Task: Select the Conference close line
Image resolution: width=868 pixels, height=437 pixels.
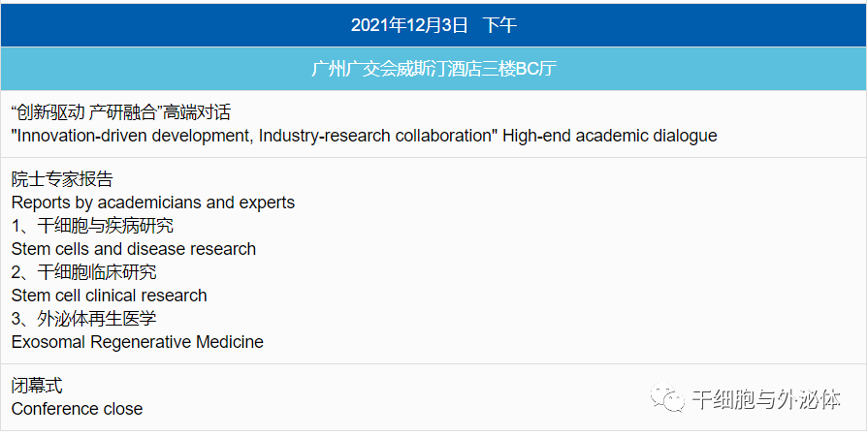Action: [x=77, y=409]
